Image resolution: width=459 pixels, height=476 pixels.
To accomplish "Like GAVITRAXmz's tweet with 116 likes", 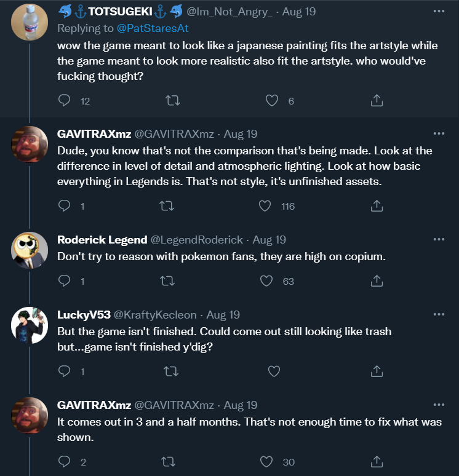I will [265, 206].
